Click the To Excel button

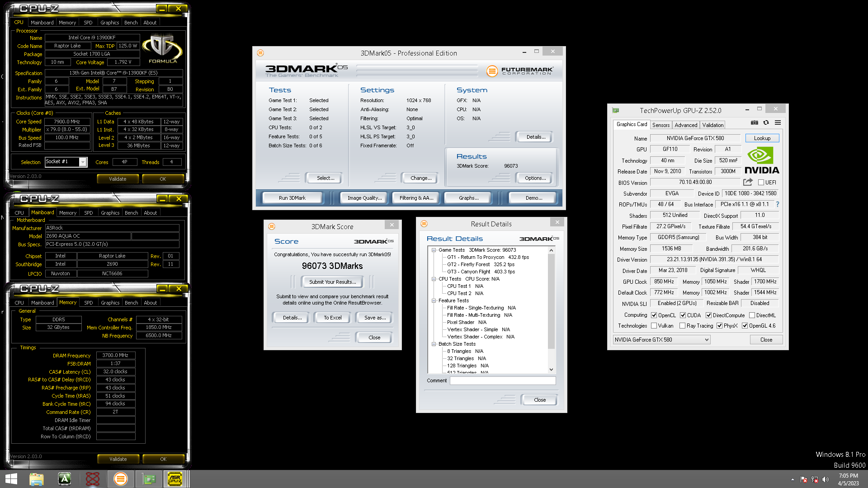coord(333,318)
